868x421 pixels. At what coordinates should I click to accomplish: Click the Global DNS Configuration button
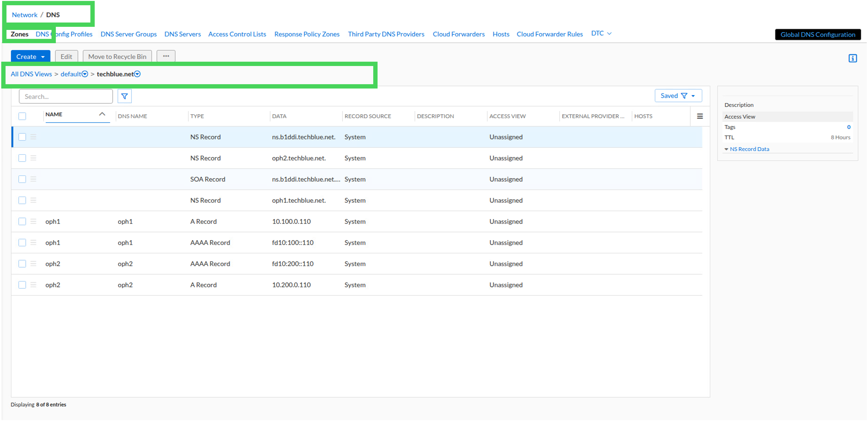point(817,34)
